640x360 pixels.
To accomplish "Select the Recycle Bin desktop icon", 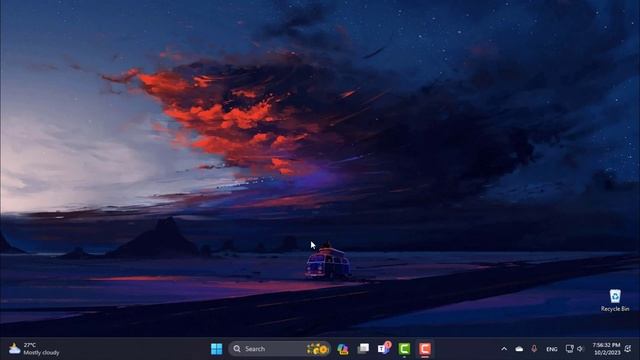I will (615, 300).
